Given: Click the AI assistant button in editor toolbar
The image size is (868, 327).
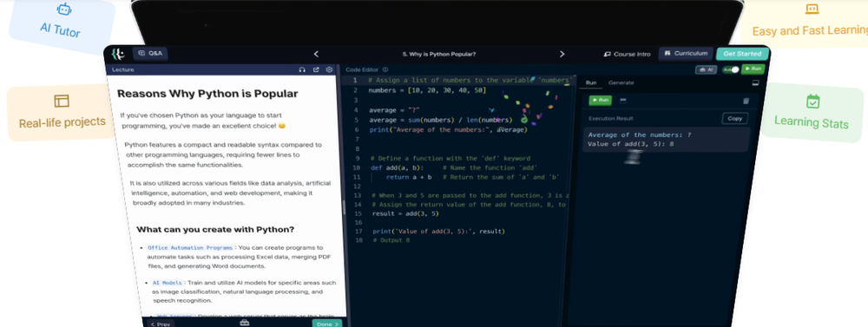Looking at the screenshot, I should click(707, 69).
